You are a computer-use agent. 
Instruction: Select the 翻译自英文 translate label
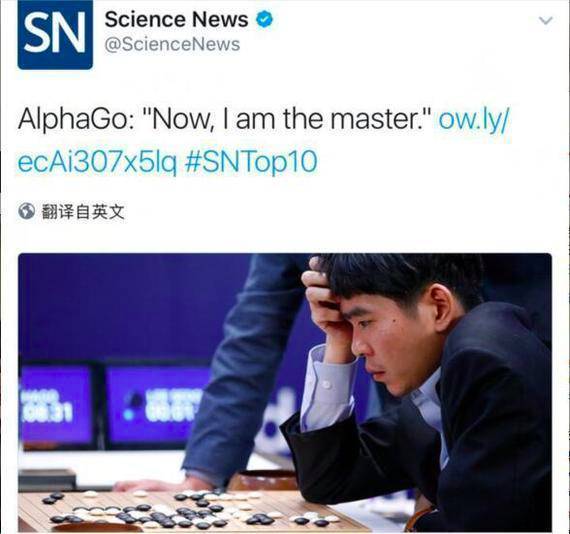click(x=83, y=212)
